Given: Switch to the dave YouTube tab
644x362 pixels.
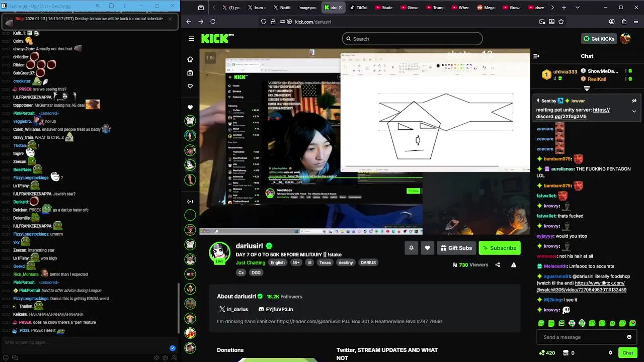Looking at the screenshot, I should [x=536, y=8].
